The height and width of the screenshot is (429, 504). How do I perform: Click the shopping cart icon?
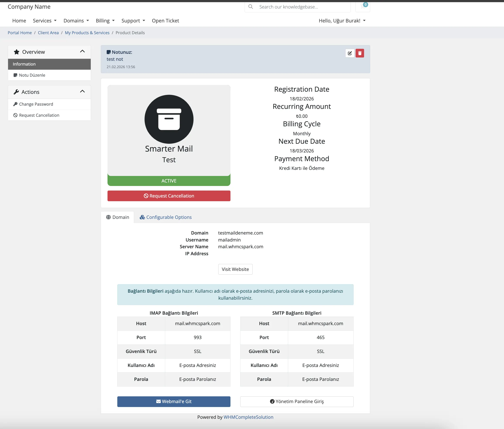(x=363, y=7)
